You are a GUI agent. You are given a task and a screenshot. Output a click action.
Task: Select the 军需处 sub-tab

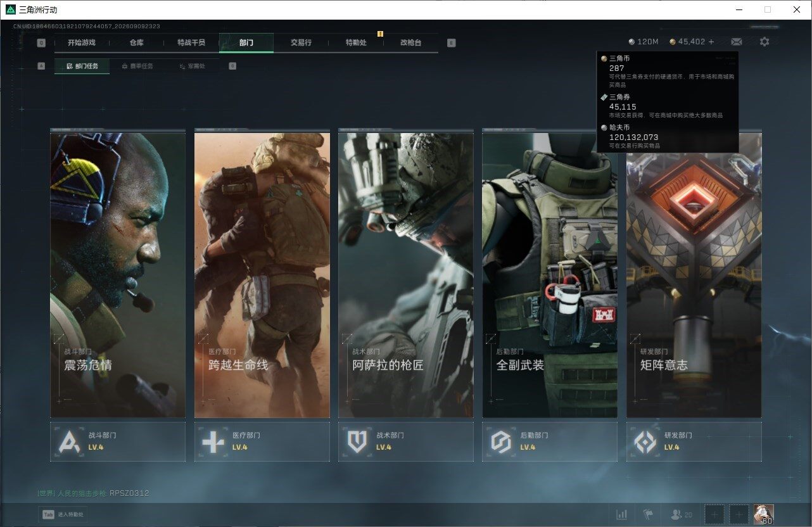192,66
